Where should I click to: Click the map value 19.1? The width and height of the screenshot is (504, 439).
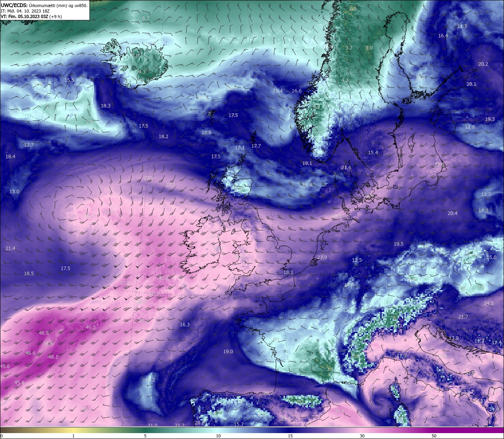coord(307,163)
